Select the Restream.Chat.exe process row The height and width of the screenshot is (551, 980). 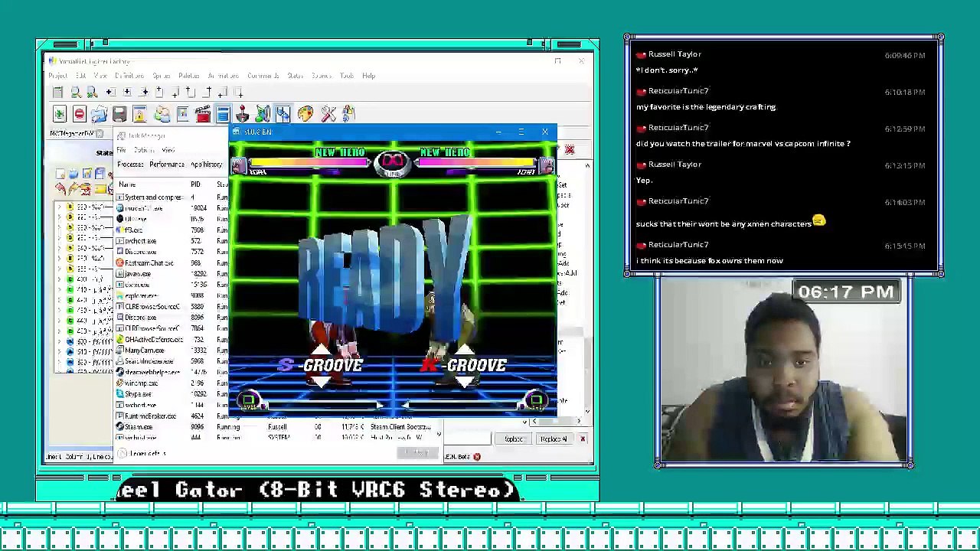(x=171, y=262)
